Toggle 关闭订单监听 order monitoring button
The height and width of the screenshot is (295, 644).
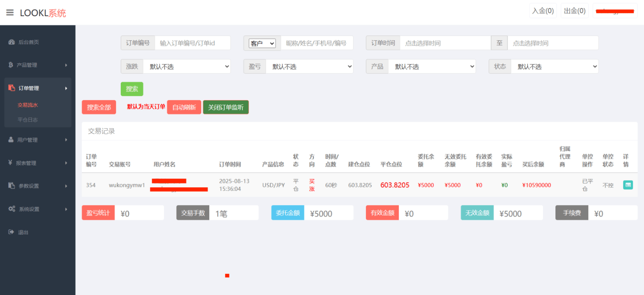tap(226, 107)
